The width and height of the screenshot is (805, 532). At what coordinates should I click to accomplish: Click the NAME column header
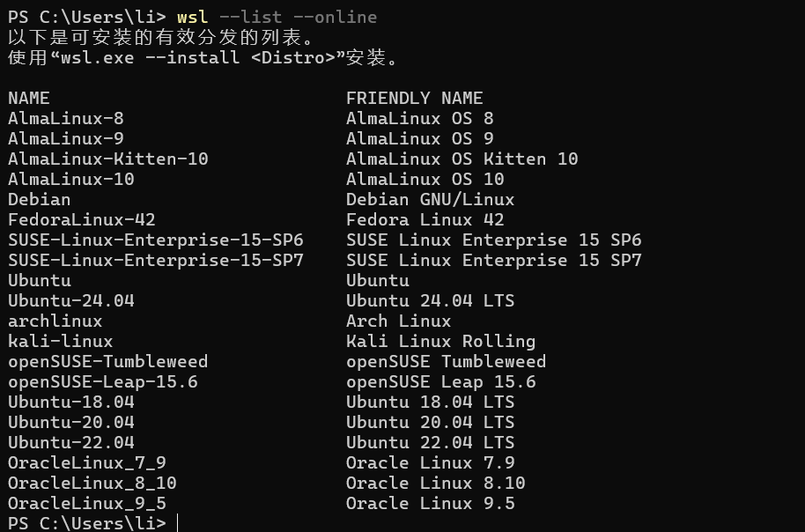[29, 98]
